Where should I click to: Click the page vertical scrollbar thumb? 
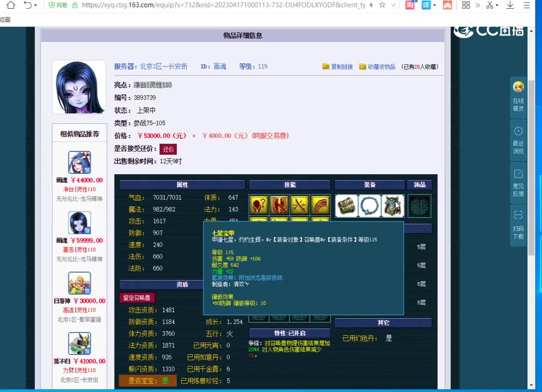[x=531, y=168]
